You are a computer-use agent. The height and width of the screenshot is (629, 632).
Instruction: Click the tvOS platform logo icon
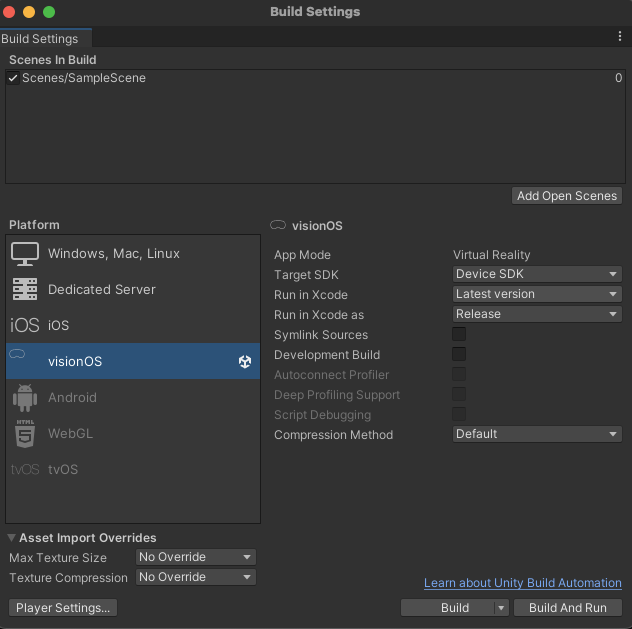[25, 469]
